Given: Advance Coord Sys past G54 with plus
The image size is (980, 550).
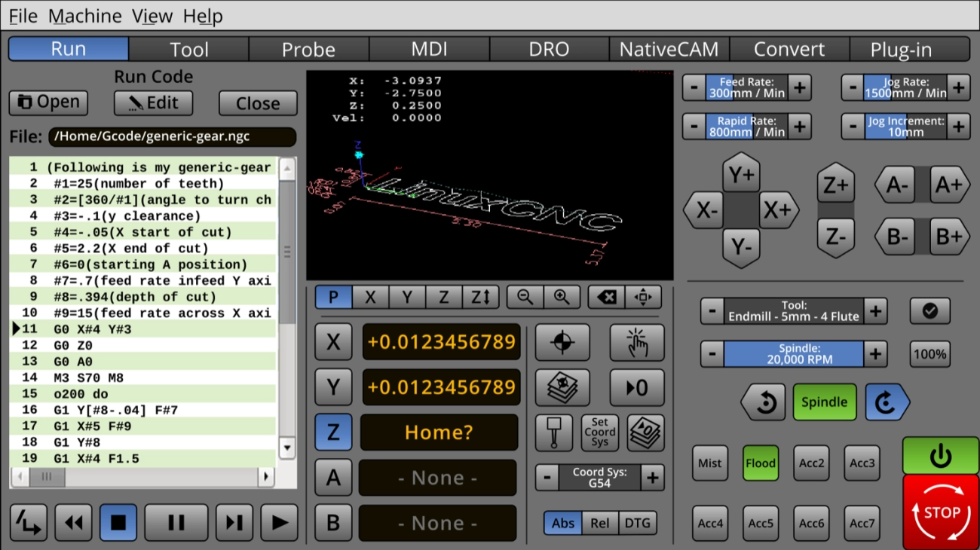Looking at the screenshot, I should [x=654, y=477].
